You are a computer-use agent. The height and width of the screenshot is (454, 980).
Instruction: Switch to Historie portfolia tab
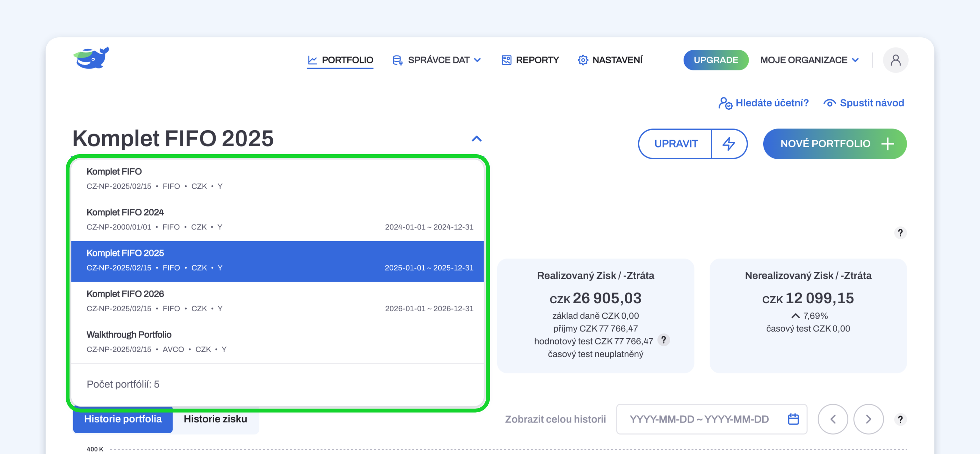tap(123, 419)
